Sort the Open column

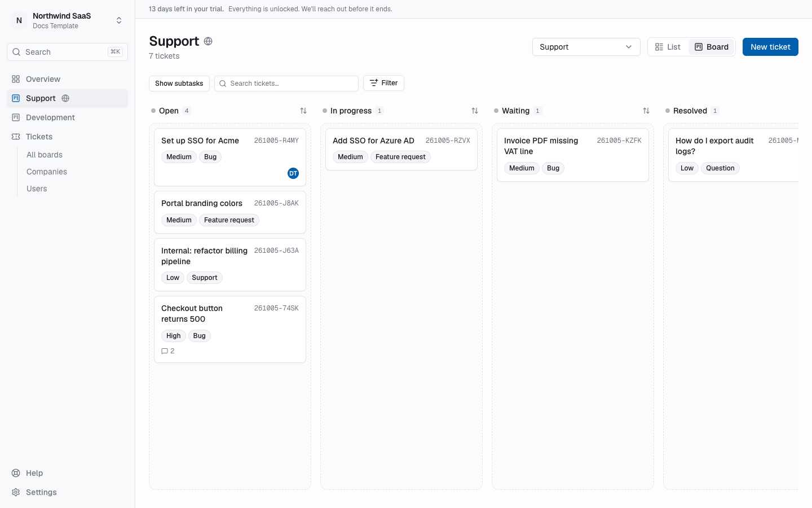[303, 111]
